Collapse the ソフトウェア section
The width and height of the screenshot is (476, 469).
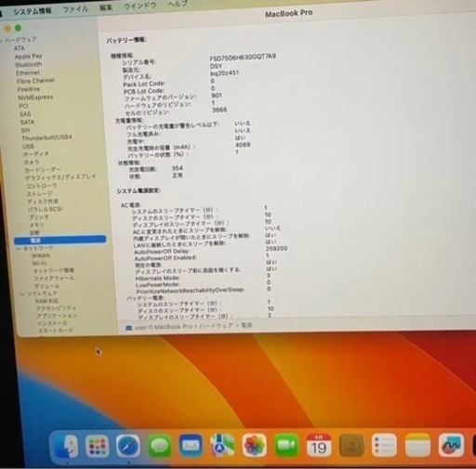(22, 293)
